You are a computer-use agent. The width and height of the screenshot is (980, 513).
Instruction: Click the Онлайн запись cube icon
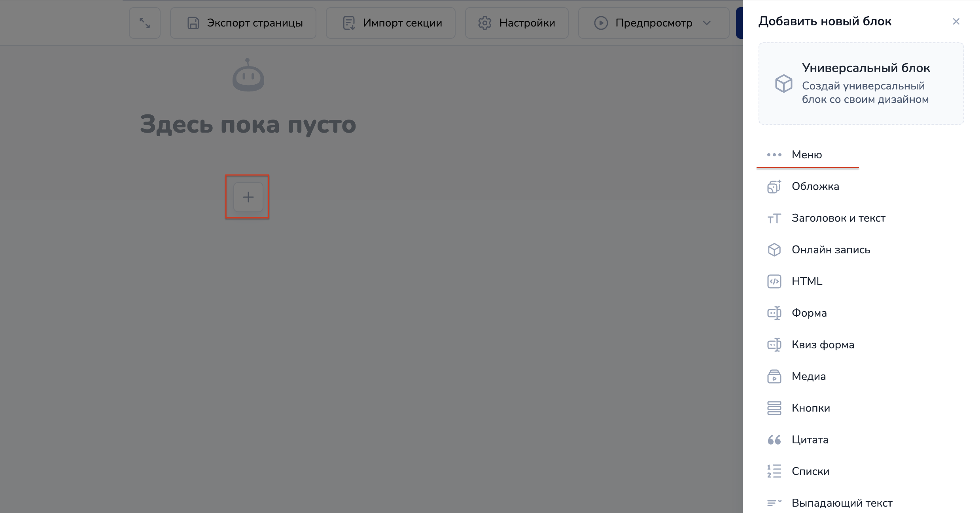coord(774,250)
